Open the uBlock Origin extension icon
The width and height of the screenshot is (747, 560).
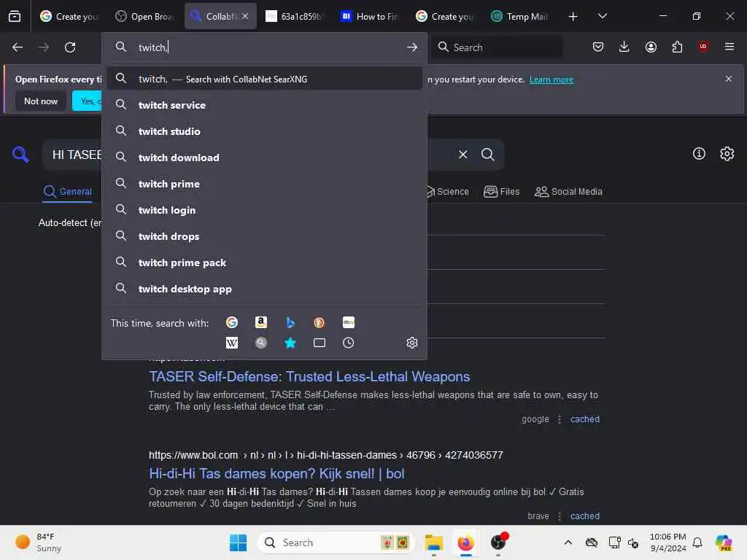click(703, 47)
